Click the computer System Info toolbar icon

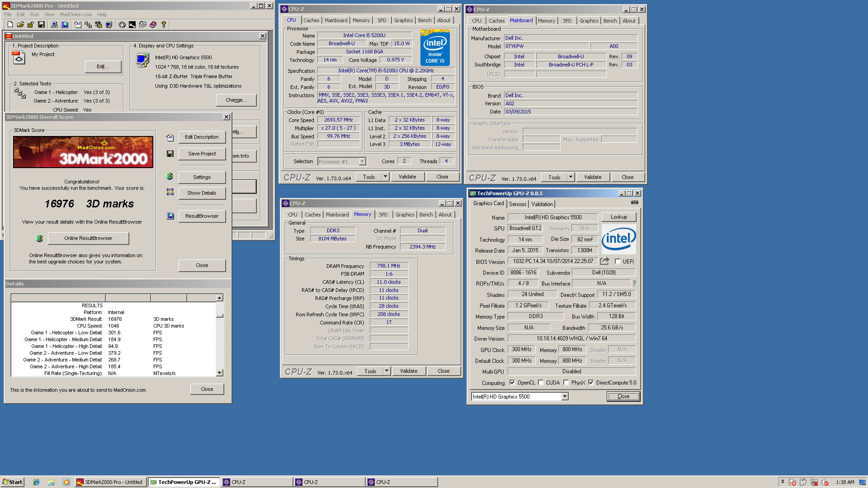(x=54, y=24)
